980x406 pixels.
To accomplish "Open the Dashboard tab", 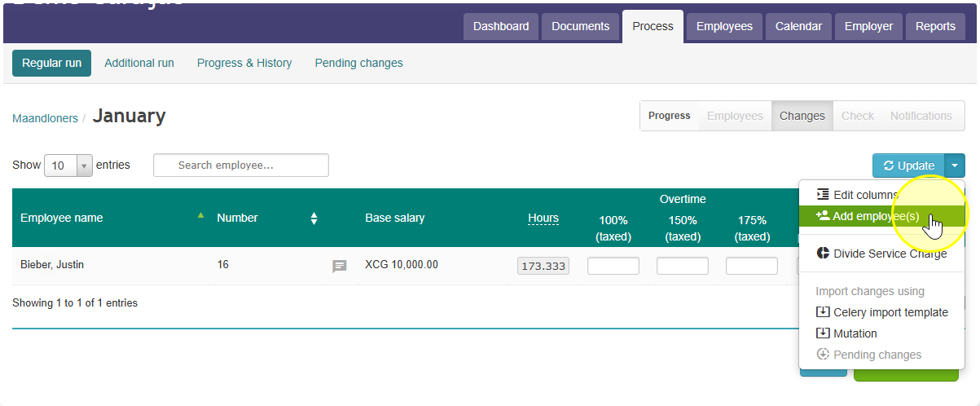I will (501, 26).
